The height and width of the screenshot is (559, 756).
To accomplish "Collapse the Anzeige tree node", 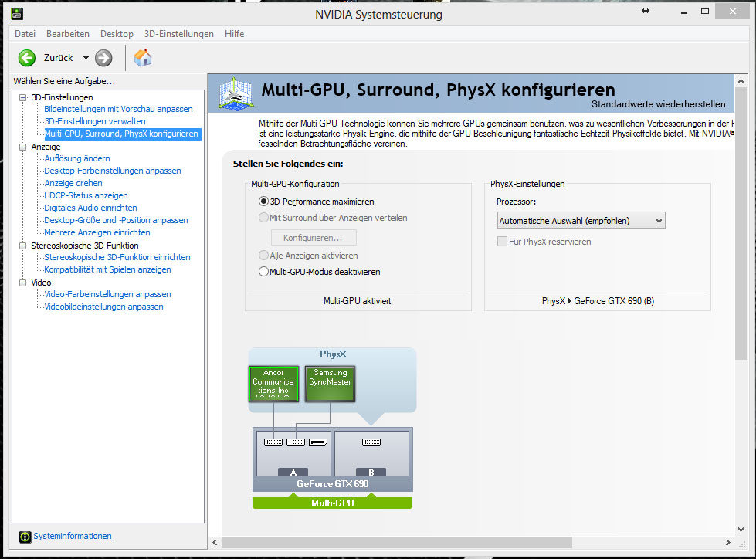I will click(22, 147).
